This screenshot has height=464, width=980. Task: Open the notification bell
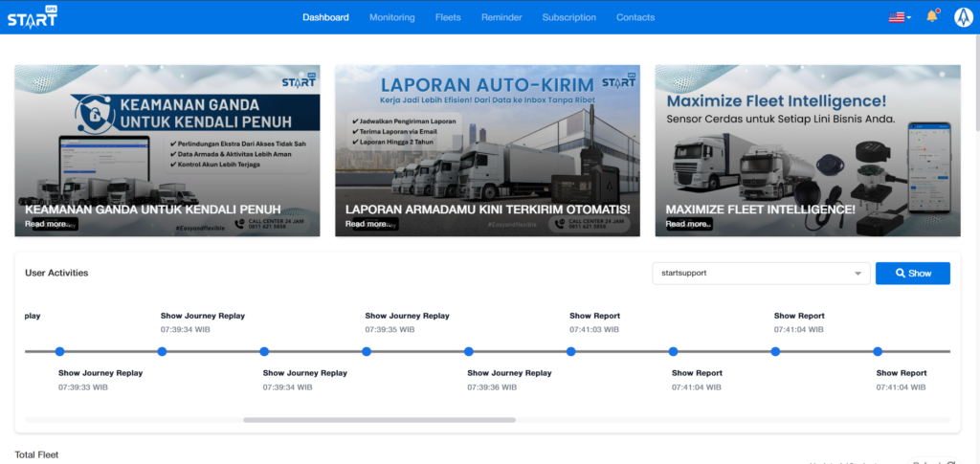click(x=931, y=17)
